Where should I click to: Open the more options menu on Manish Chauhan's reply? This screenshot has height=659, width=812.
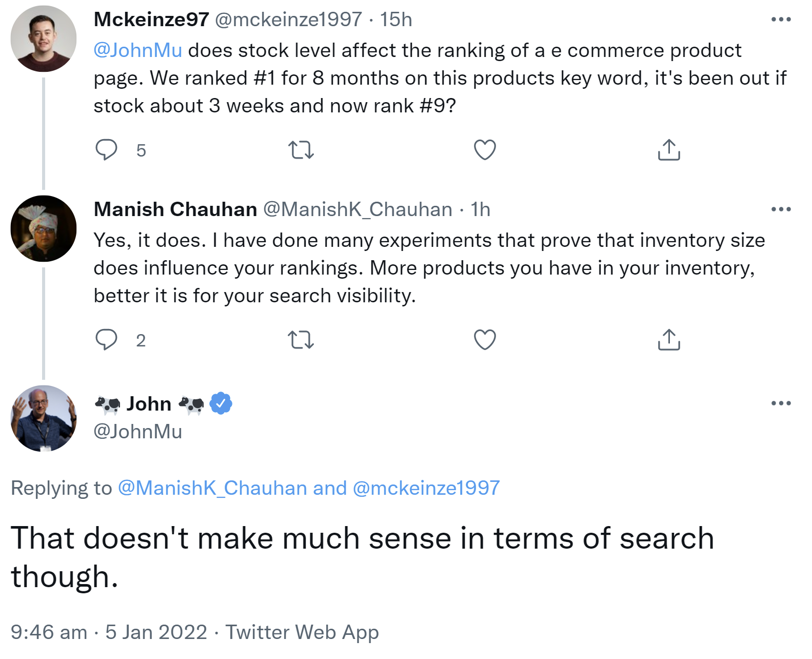click(780, 208)
